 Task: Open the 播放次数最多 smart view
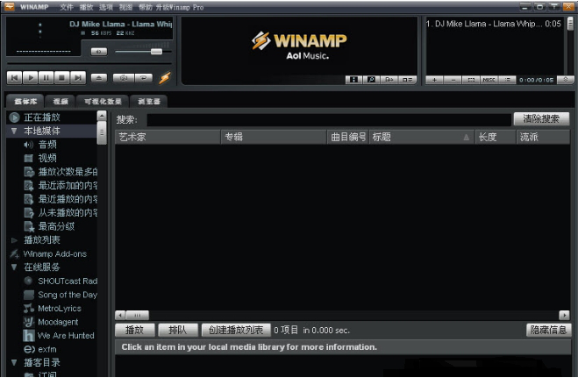(x=68, y=172)
